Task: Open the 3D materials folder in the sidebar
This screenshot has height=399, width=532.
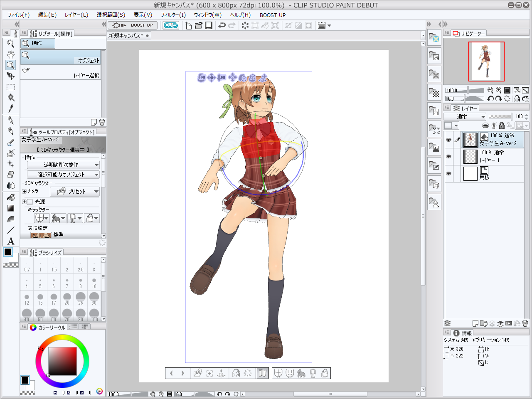Action: point(434,183)
